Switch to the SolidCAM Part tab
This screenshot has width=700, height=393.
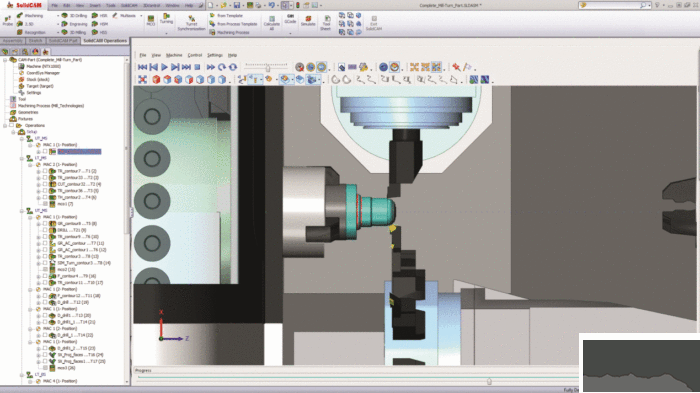coord(63,41)
